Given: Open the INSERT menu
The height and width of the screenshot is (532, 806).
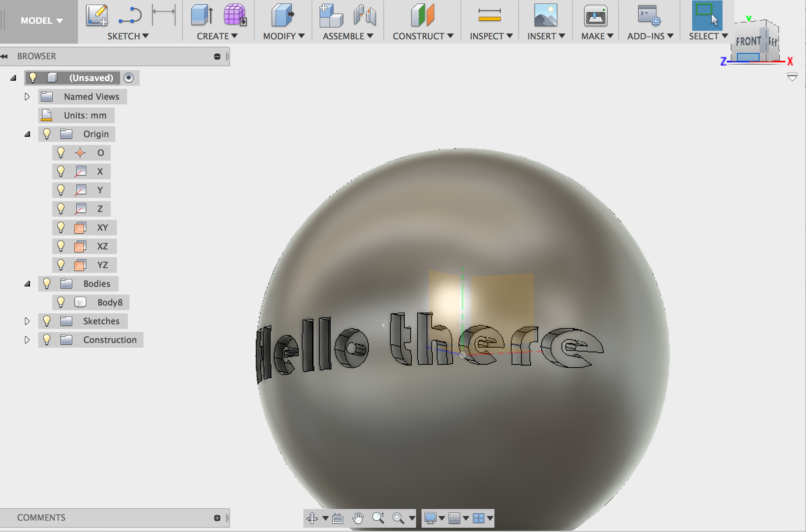Looking at the screenshot, I should [546, 36].
